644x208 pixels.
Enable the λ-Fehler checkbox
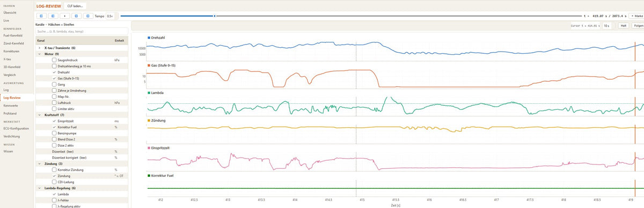point(54,200)
